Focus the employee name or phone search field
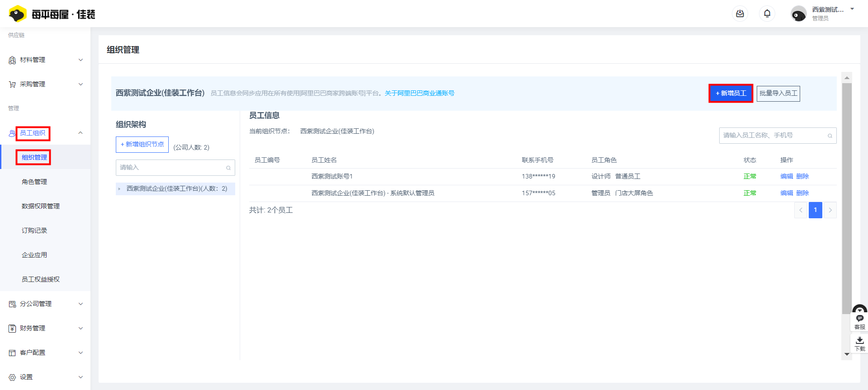The image size is (868, 390). tap(778, 136)
